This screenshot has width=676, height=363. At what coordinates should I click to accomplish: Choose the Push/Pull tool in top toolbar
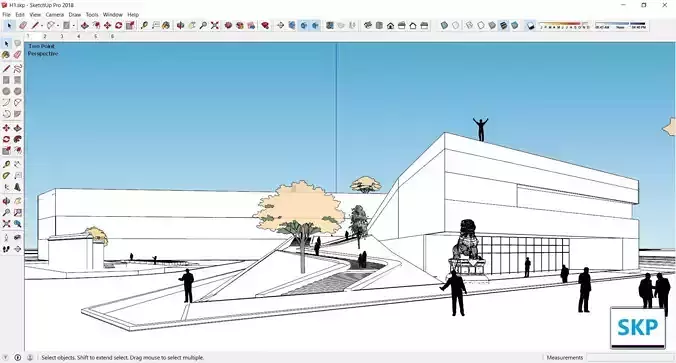click(x=84, y=25)
